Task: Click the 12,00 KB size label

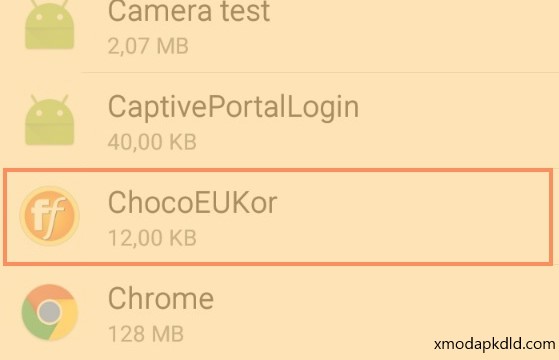Action: [x=152, y=238]
